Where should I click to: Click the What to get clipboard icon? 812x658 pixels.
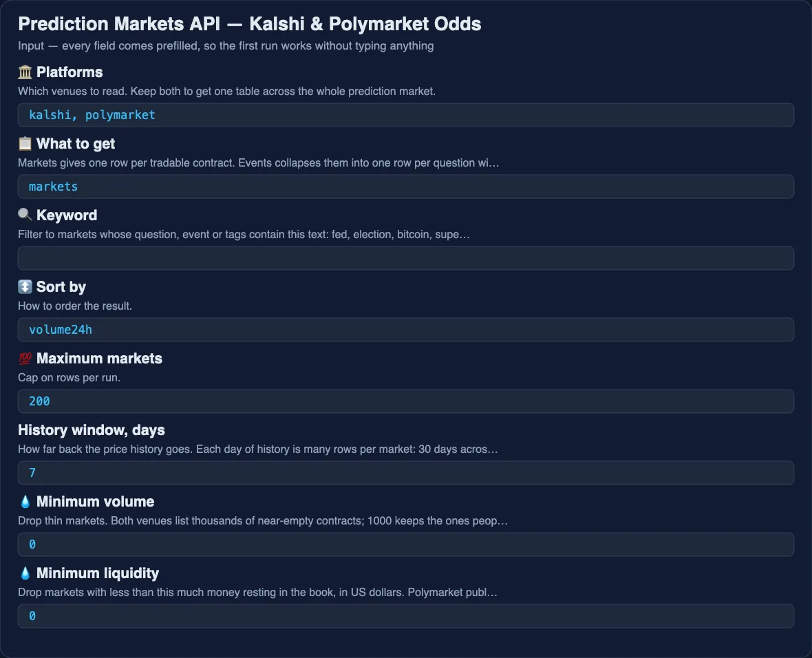25,144
